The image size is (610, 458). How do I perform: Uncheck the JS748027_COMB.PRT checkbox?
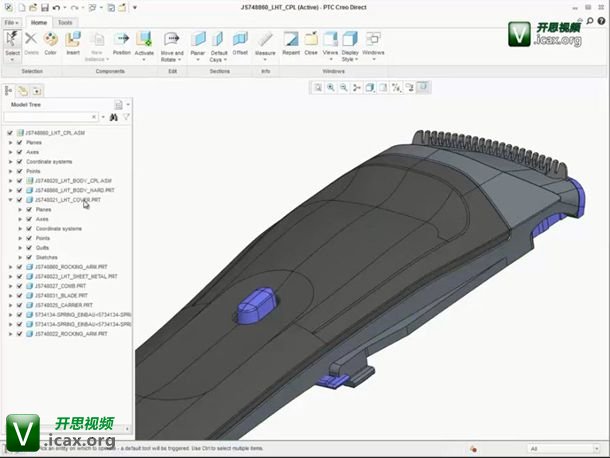(19, 286)
